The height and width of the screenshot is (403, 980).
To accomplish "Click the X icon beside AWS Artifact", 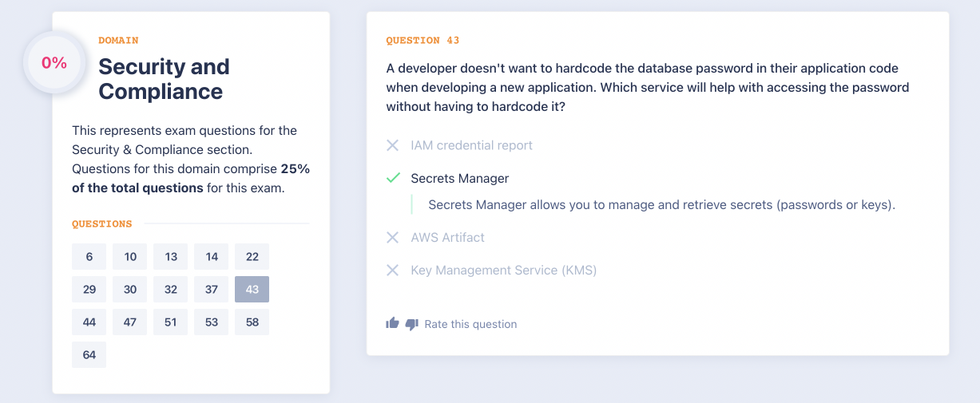I will [x=392, y=237].
